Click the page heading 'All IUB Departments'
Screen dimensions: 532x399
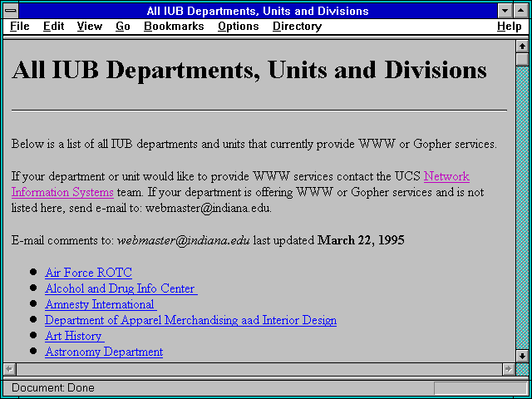point(249,70)
